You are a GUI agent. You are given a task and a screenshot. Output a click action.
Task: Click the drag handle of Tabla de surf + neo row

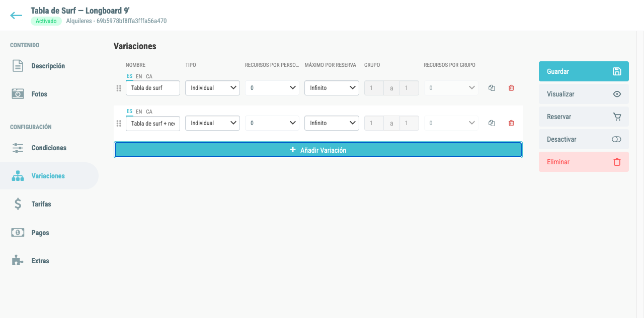tap(119, 123)
